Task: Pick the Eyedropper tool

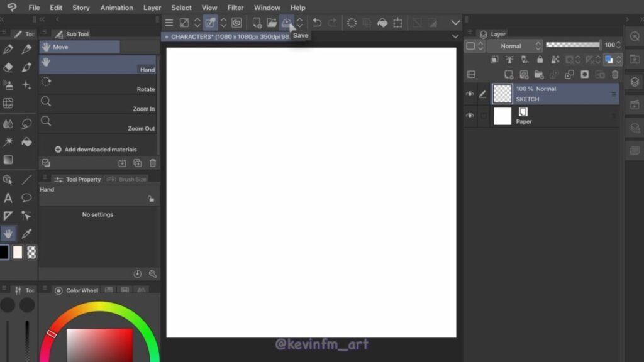Action: click(x=26, y=234)
